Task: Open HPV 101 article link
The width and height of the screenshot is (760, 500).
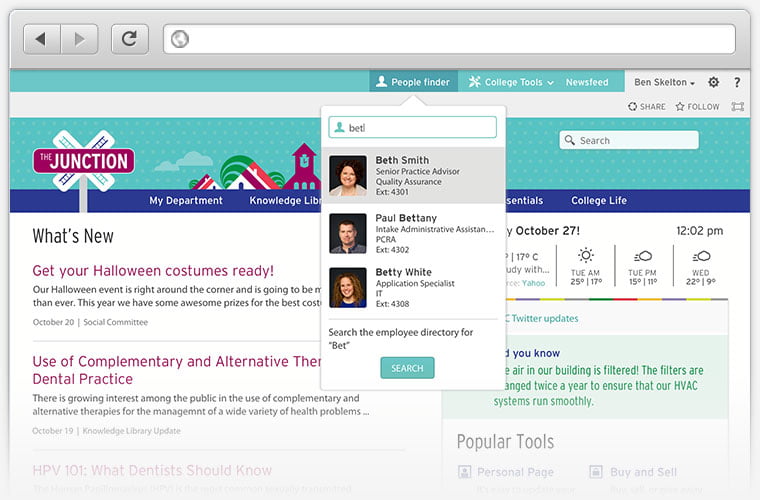Action: [152, 470]
